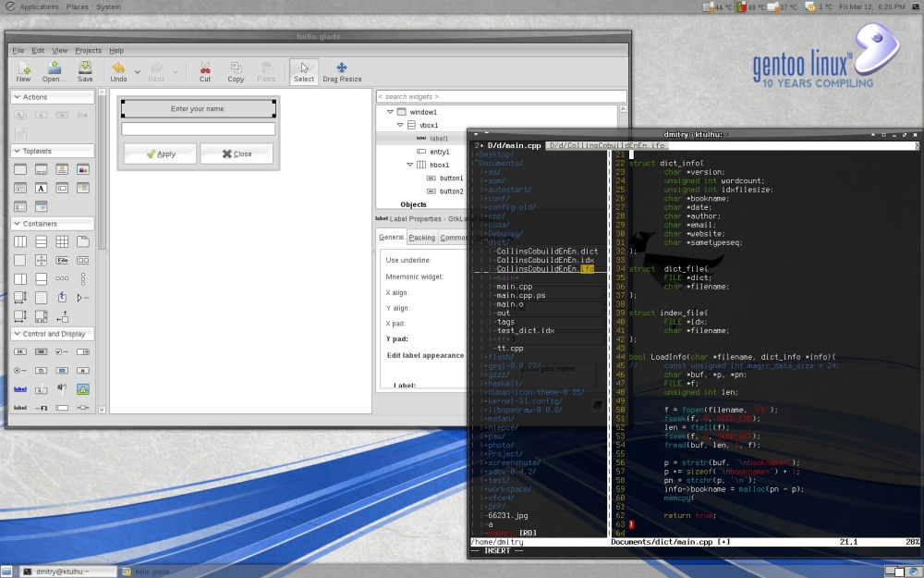Pick the File Chooser Dialog palette icon

coord(20,188)
